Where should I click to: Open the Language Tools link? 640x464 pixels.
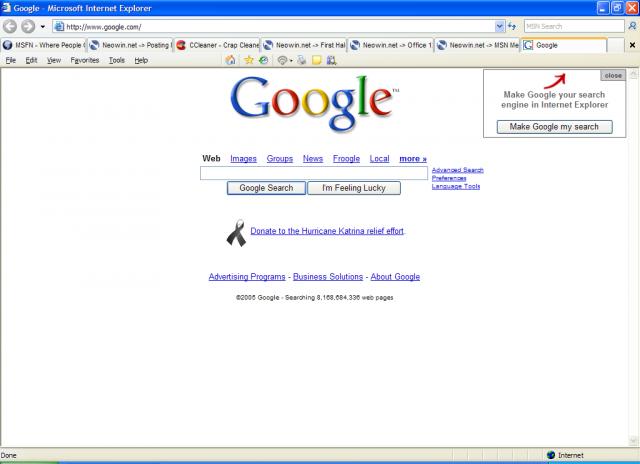tap(456, 186)
